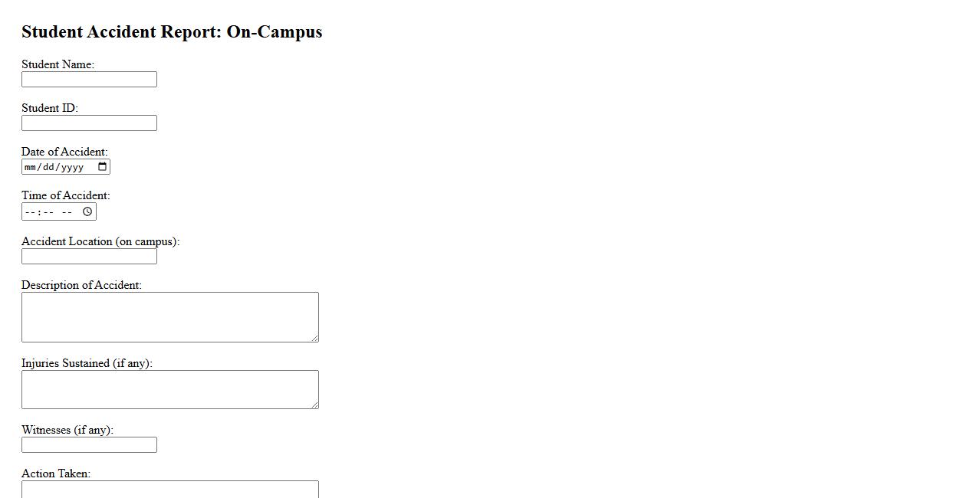Focus the Student Name text field
The width and height of the screenshot is (980, 498).
pyautogui.click(x=89, y=80)
